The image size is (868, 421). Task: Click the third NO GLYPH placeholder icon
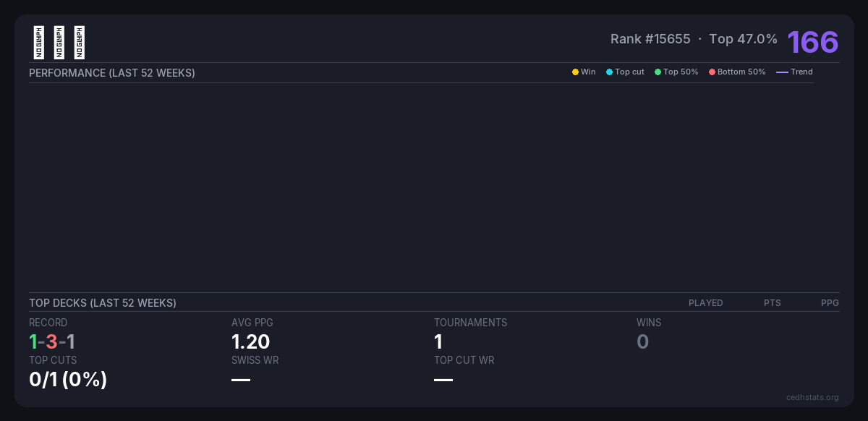80,43
